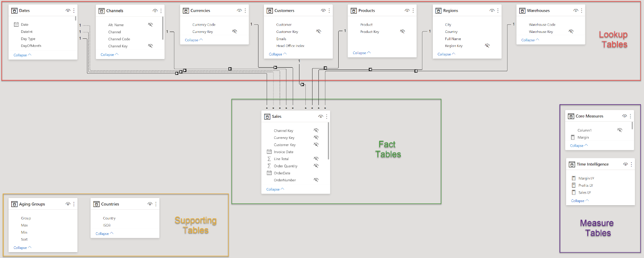
Task: Select the Warehouse Code field
Action: point(542,25)
